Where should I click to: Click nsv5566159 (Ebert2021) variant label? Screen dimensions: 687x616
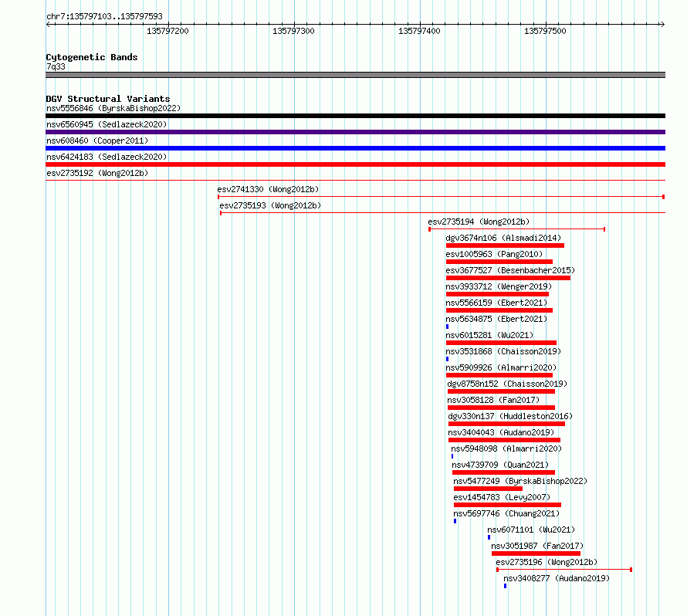click(x=496, y=303)
